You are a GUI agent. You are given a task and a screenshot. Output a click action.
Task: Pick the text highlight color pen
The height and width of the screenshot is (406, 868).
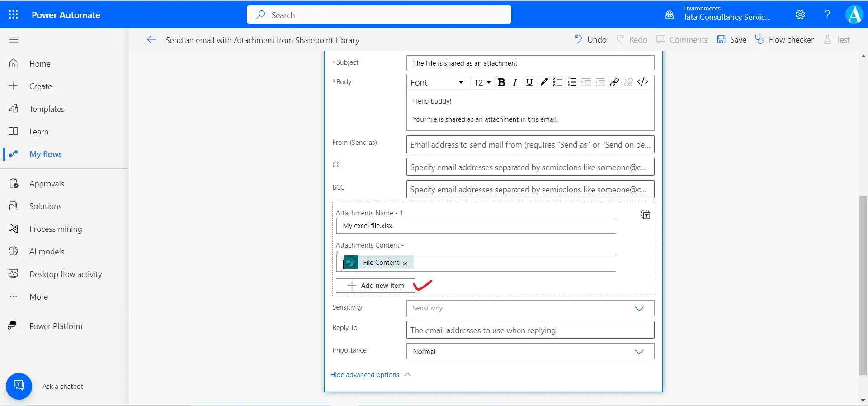(x=544, y=82)
